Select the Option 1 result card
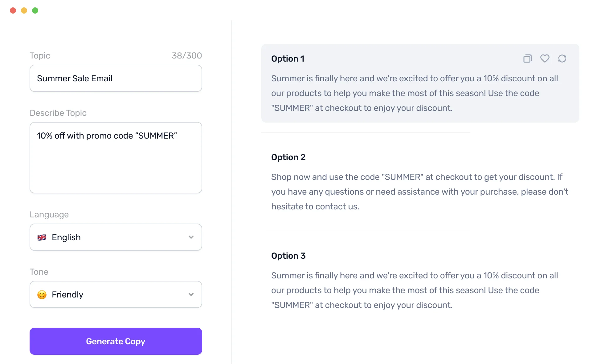 tap(420, 83)
